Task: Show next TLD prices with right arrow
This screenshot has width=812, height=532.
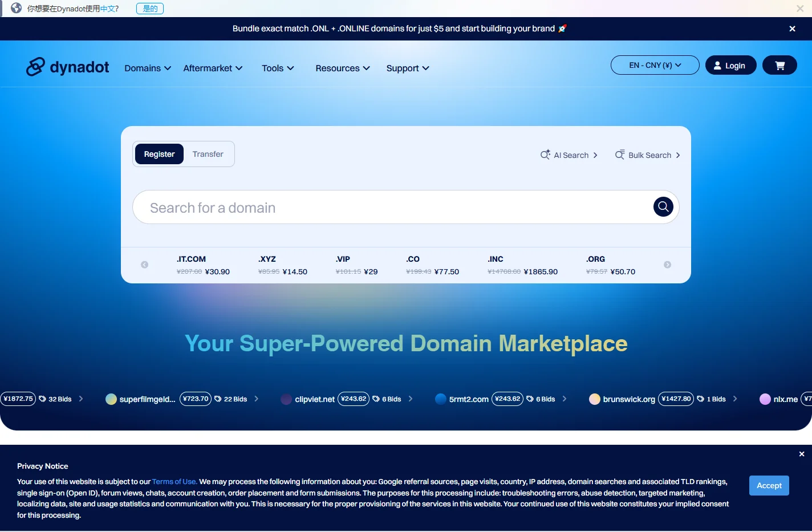Action: point(667,265)
